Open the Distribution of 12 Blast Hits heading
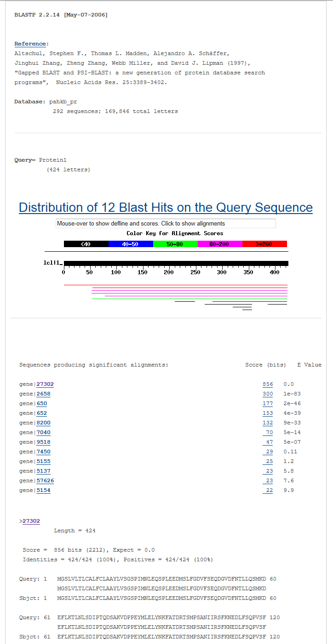333x644 pixels. point(166,208)
